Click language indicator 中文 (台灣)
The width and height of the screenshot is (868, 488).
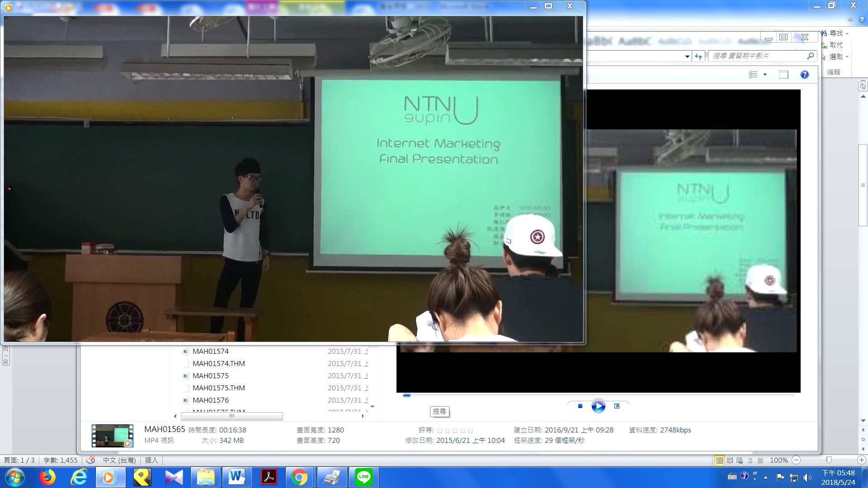[119, 460]
